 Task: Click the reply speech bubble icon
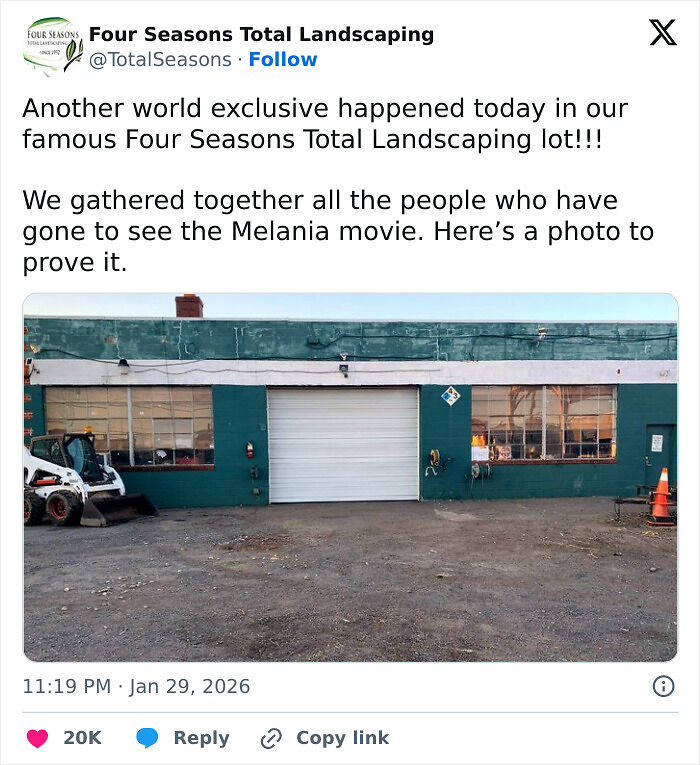click(x=147, y=738)
